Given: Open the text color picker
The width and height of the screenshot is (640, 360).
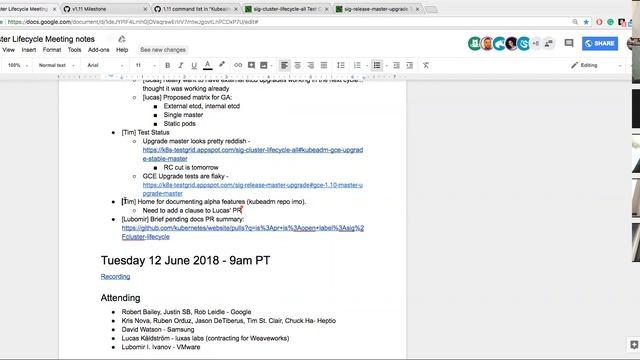Looking at the screenshot, I should (x=207, y=65).
